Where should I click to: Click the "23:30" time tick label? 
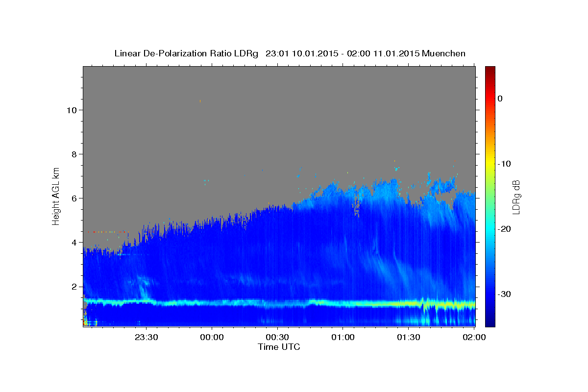click(x=147, y=337)
